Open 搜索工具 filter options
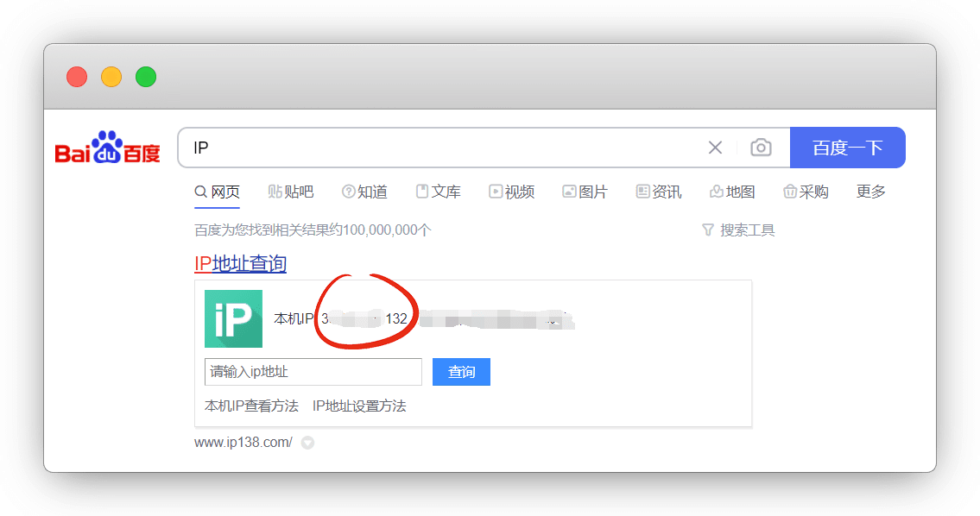The height and width of the screenshot is (516, 980). click(738, 230)
